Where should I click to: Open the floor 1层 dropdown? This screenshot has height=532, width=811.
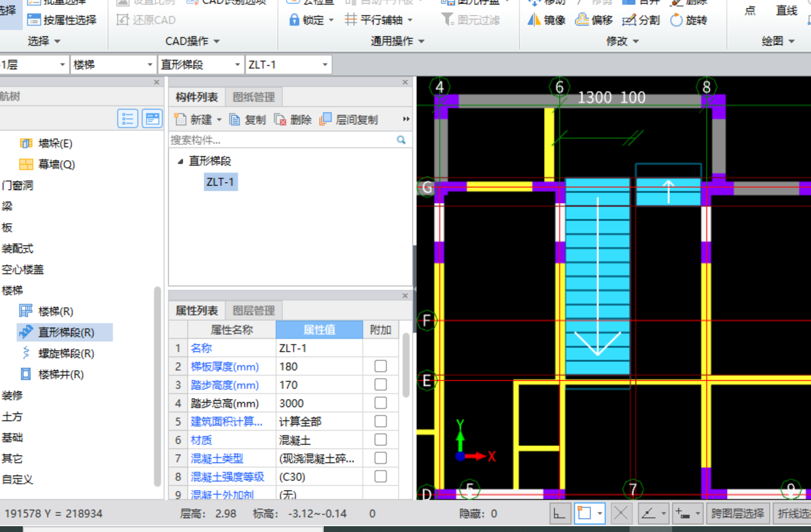(62, 65)
